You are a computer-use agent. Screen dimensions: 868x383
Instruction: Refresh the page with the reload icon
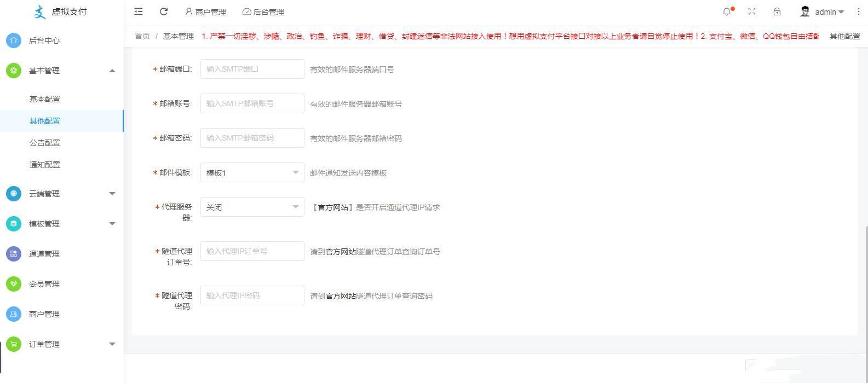(163, 11)
